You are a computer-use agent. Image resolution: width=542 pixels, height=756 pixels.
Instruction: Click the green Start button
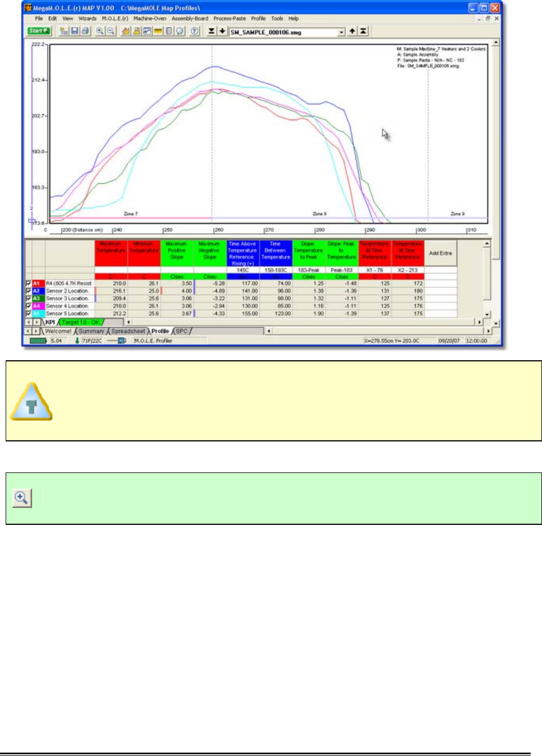click(38, 31)
